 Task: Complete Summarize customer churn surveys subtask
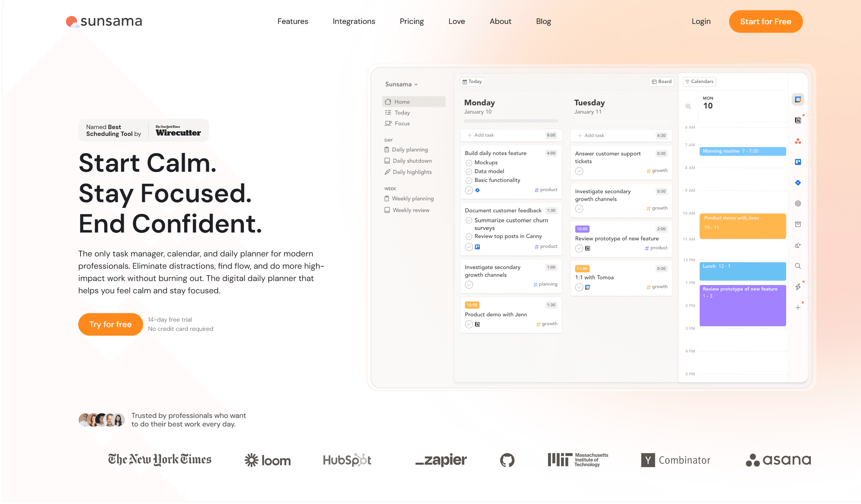(x=469, y=221)
